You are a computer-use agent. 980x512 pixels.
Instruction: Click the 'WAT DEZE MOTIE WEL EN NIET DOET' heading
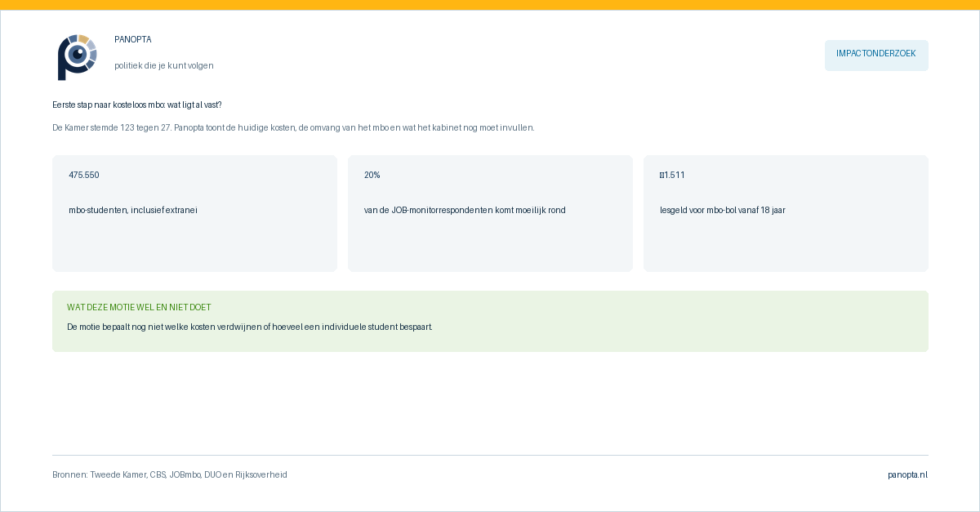coord(139,307)
